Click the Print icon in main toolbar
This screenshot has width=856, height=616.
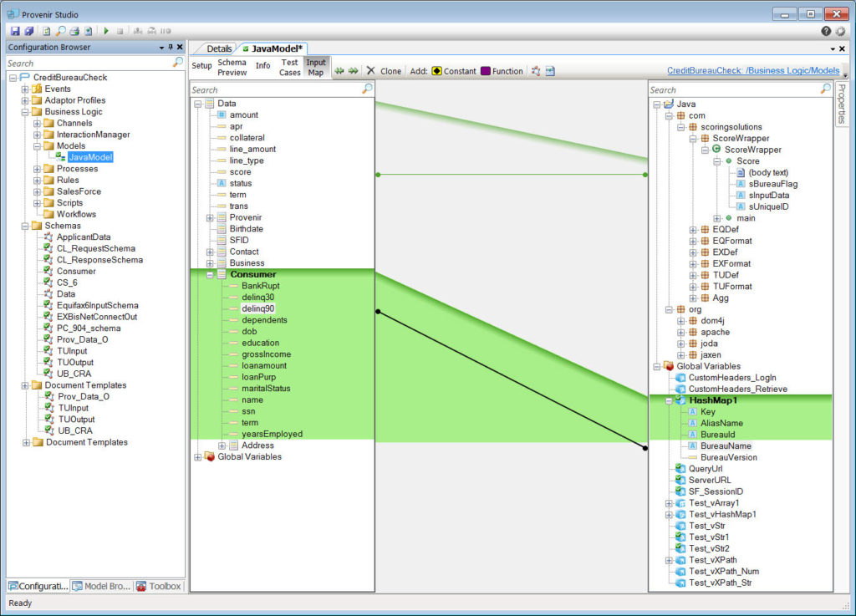[x=74, y=31]
